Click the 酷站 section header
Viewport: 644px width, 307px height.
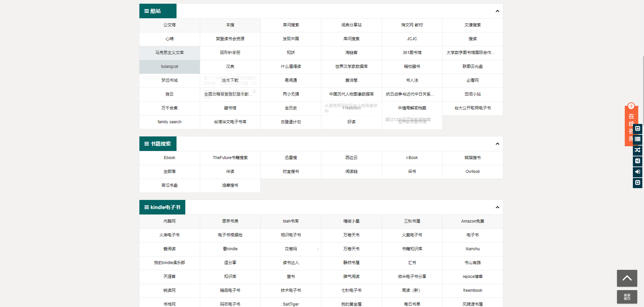pyautogui.click(x=158, y=11)
